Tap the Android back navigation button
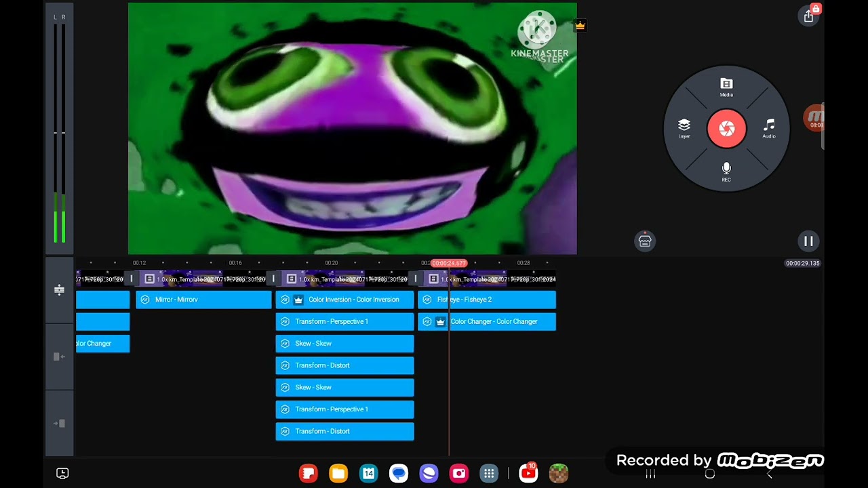This screenshot has width=868, height=488. pos(770,474)
